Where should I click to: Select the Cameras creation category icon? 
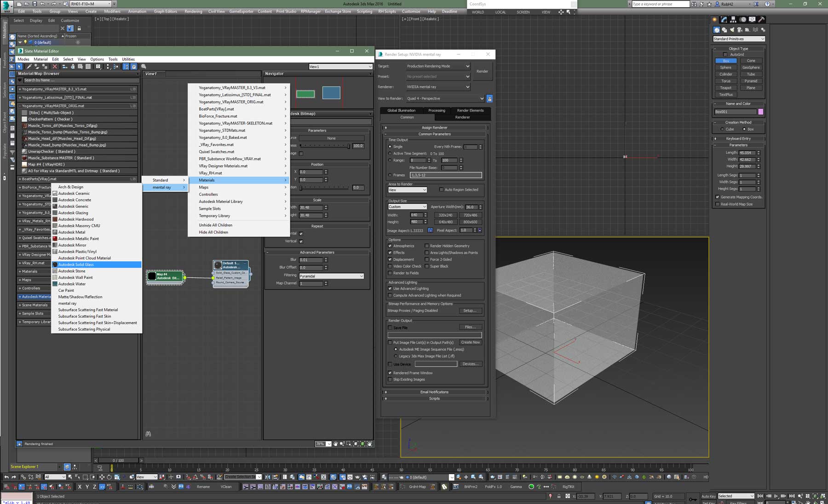pos(740,30)
